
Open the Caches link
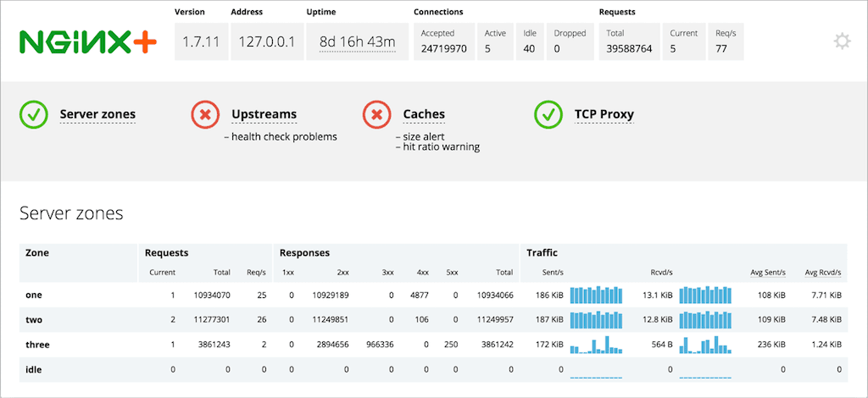(424, 114)
